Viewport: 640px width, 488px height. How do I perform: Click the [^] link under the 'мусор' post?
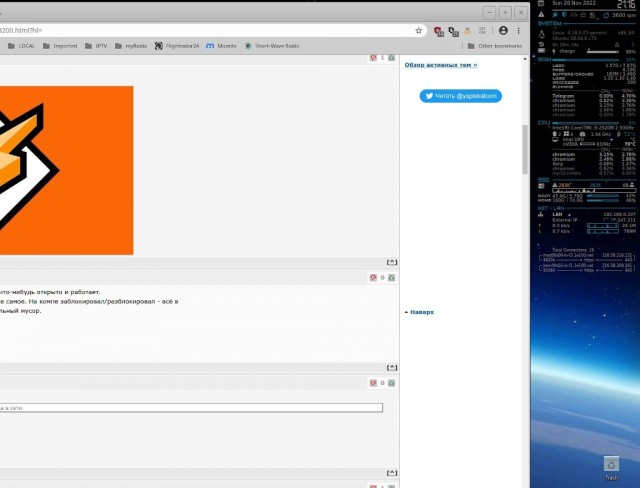tap(392, 367)
